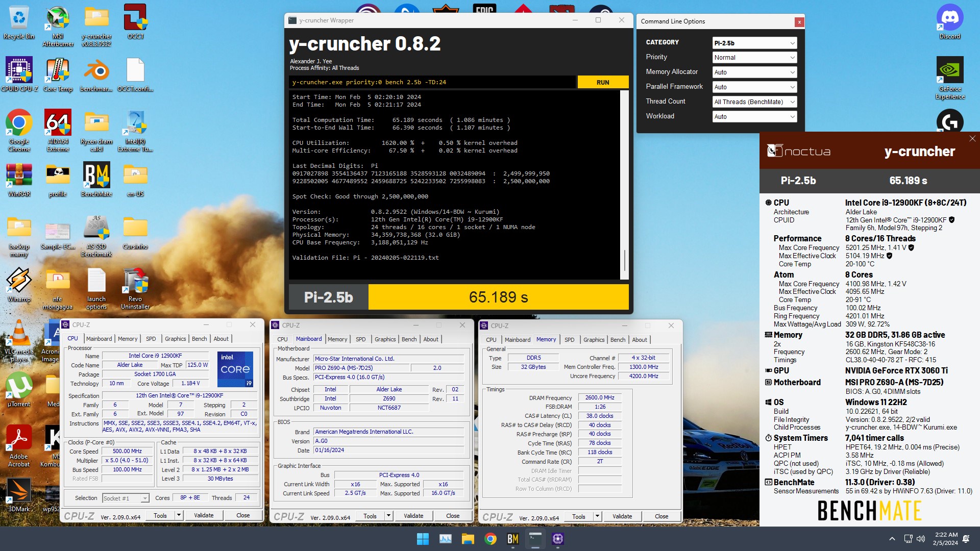Image resolution: width=980 pixels, height=551 pixels.
Task: Click the y-cruncher command line field
Action: (x=432, y=82)
